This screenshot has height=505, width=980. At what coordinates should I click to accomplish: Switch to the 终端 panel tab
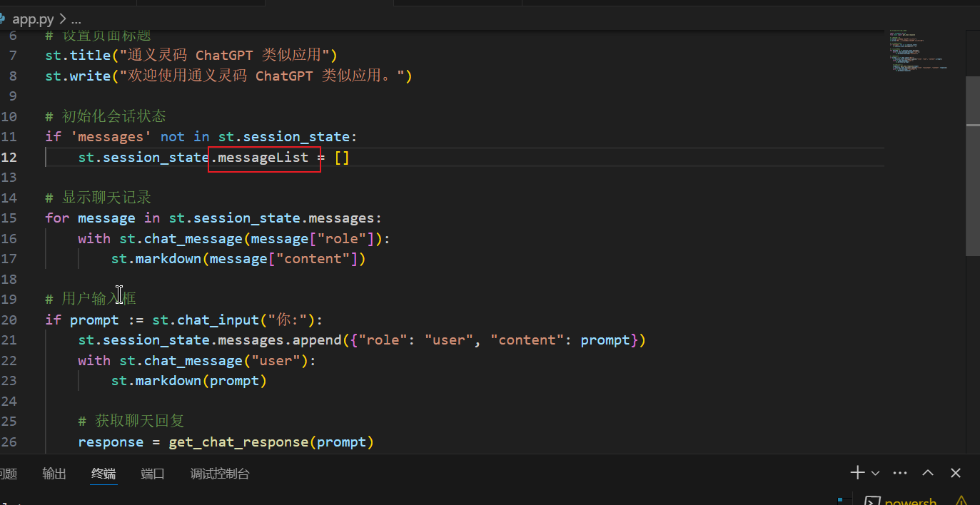[103, 474]
